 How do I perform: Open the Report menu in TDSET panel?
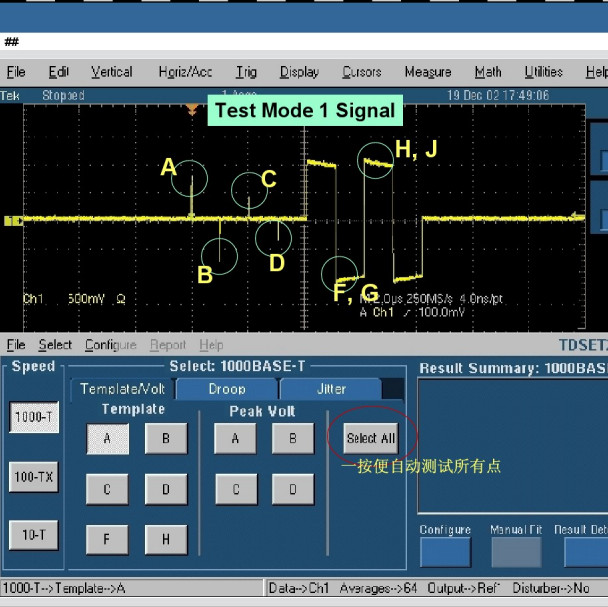(x=168, y=345)
